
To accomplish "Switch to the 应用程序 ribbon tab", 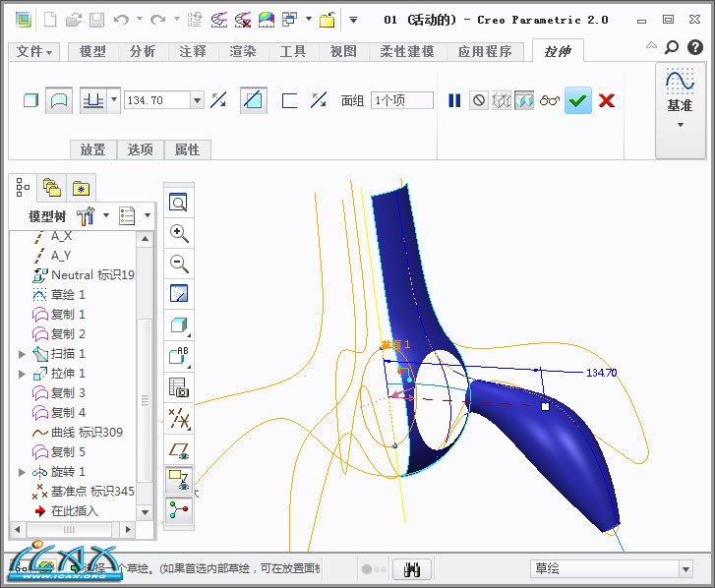I will coord(485,51).
